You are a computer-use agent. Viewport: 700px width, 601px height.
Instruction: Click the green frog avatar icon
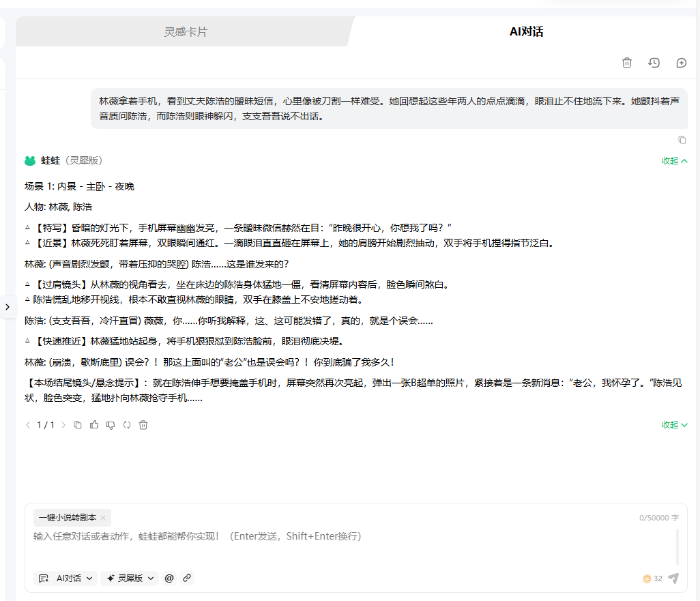(30, 161)
